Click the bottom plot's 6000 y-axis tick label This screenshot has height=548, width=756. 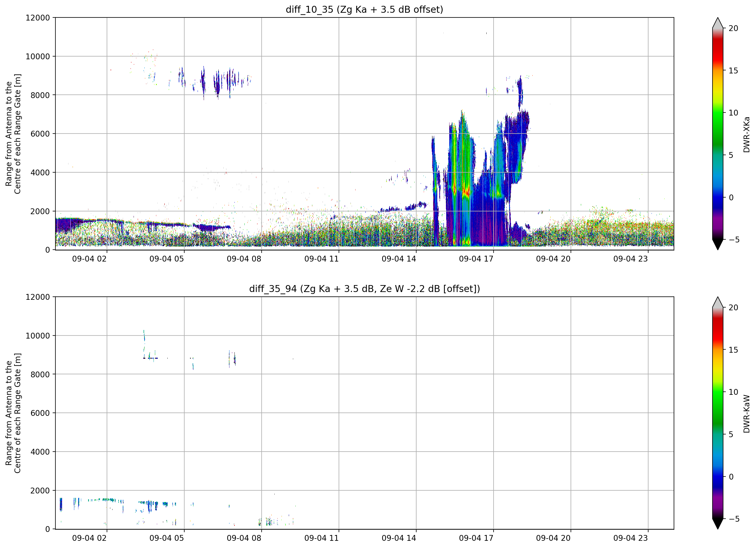40,413
